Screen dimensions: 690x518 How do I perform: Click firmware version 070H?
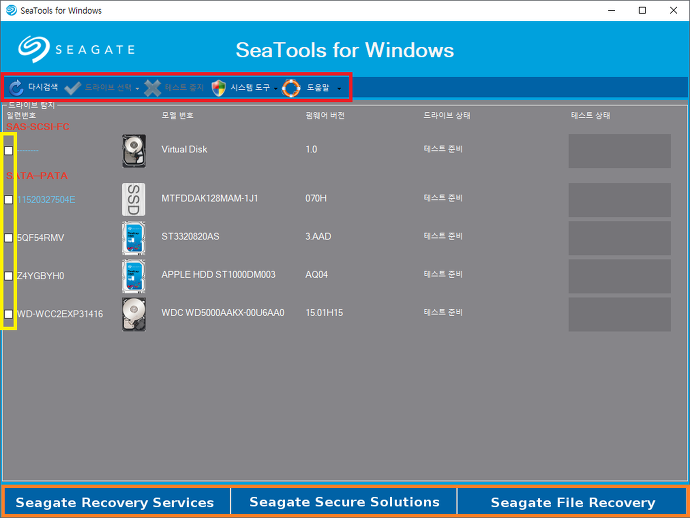click(x=316, y=198)
